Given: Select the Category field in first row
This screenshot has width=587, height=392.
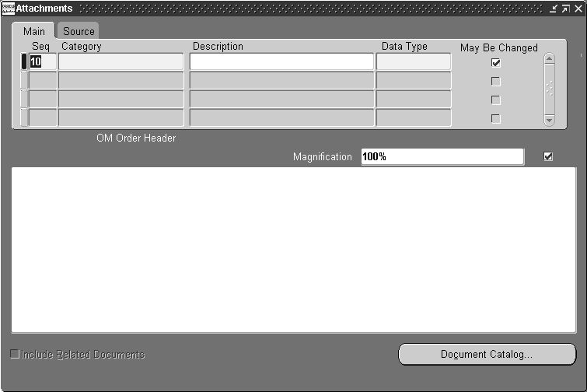Looking at the screenshot, I should (121, 61).
